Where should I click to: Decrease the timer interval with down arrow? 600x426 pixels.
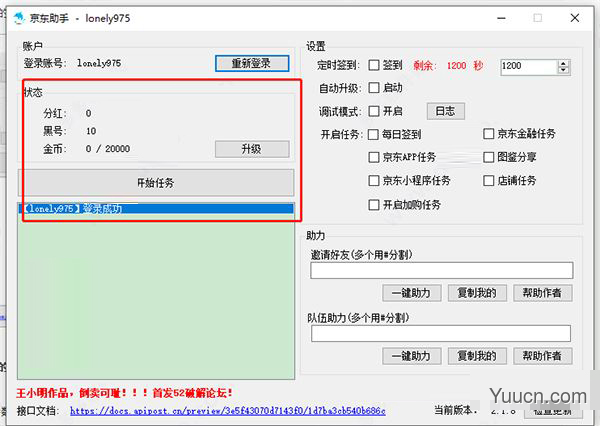tap(563, 70)
